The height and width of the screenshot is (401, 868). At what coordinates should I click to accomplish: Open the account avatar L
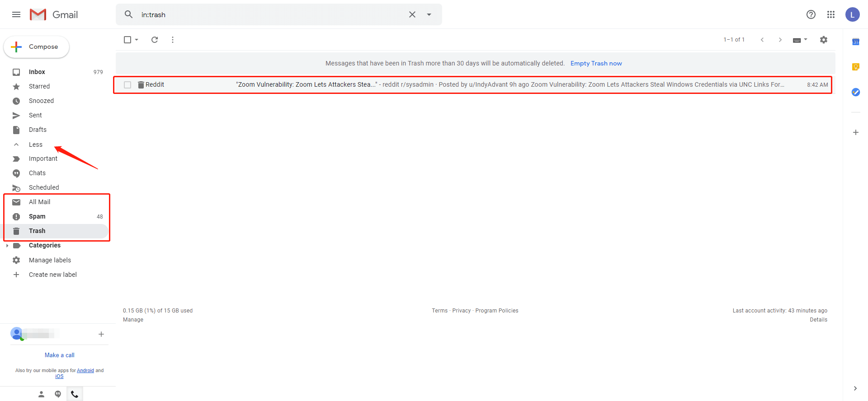pos(853,14)
